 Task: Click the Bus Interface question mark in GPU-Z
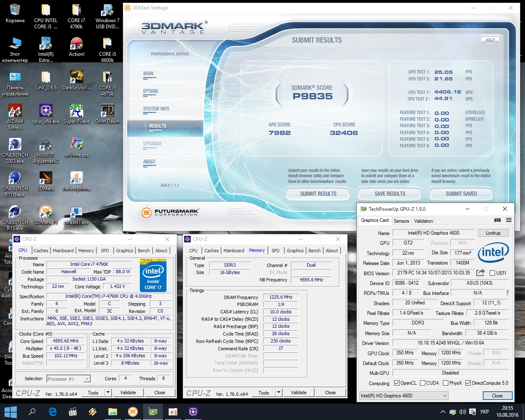507,293
